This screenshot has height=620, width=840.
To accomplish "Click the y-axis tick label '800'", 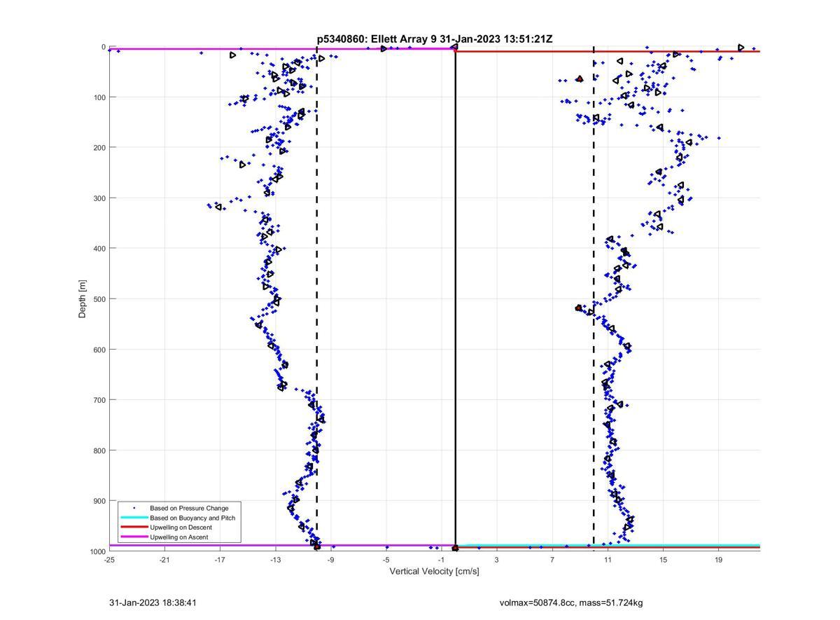I will 99,450.
